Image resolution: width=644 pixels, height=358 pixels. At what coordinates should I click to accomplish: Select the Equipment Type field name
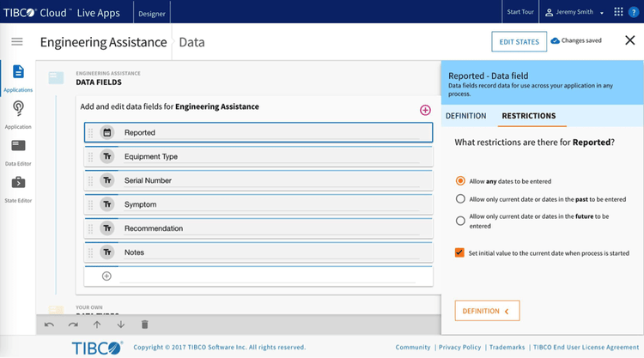tap(271, 156)
